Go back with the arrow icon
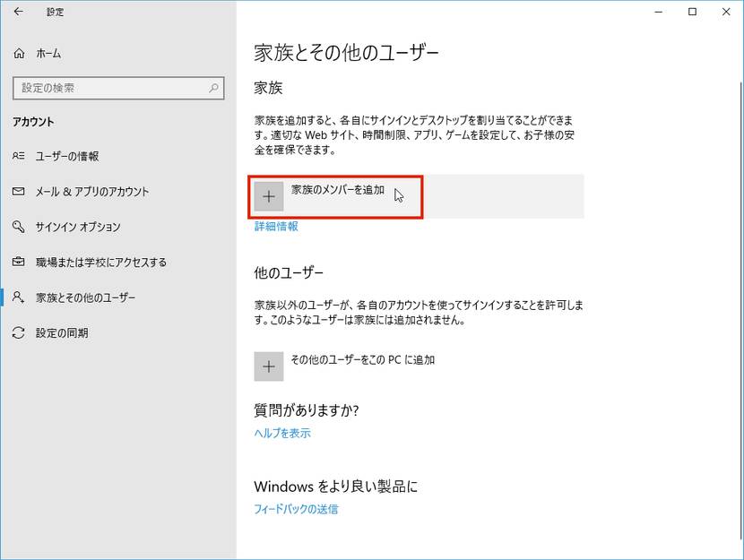 coord(19,12)
